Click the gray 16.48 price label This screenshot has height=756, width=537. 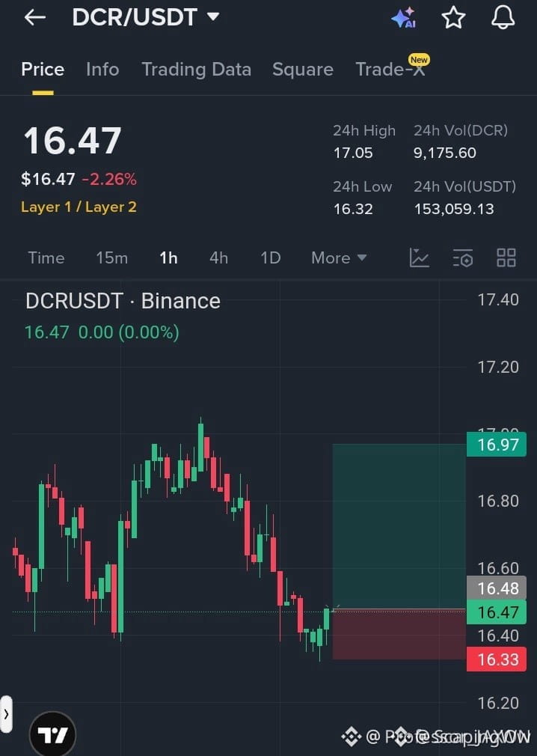(497, 588)
